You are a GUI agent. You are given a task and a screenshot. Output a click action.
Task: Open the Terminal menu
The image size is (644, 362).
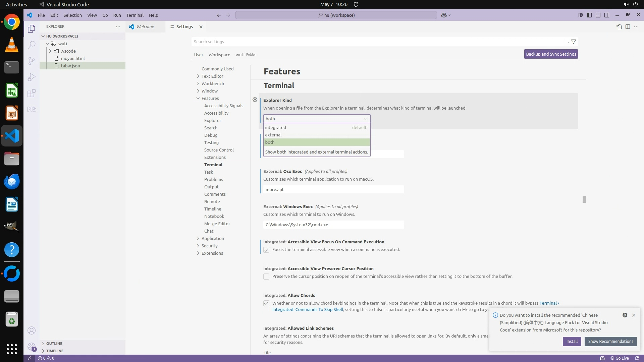tap(135, 15)
